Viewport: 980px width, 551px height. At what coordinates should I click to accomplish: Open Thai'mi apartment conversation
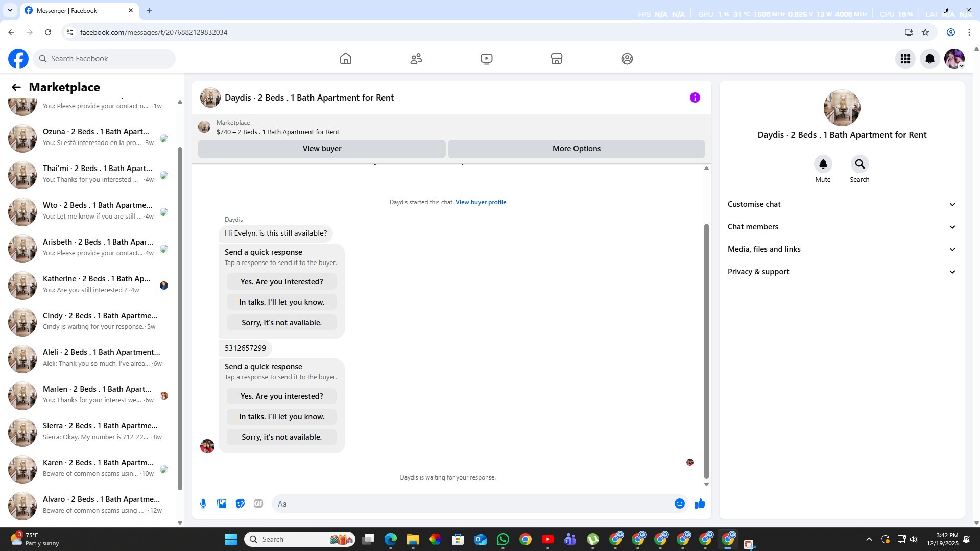[90, 175]
